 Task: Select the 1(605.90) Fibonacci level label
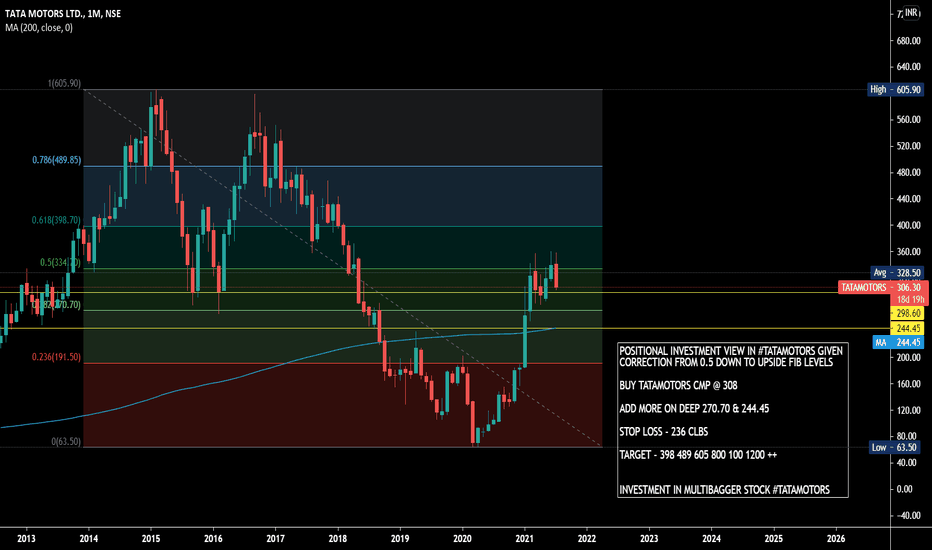point(64,84)
